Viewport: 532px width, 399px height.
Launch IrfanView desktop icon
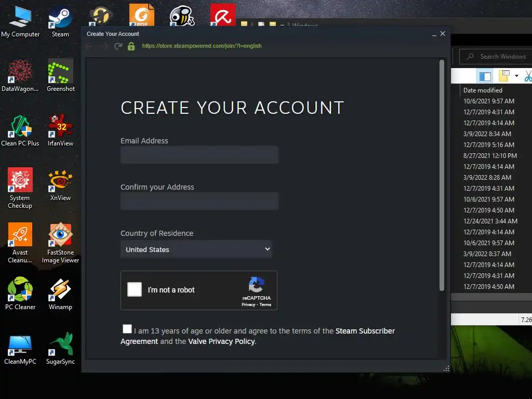(60, 130)
